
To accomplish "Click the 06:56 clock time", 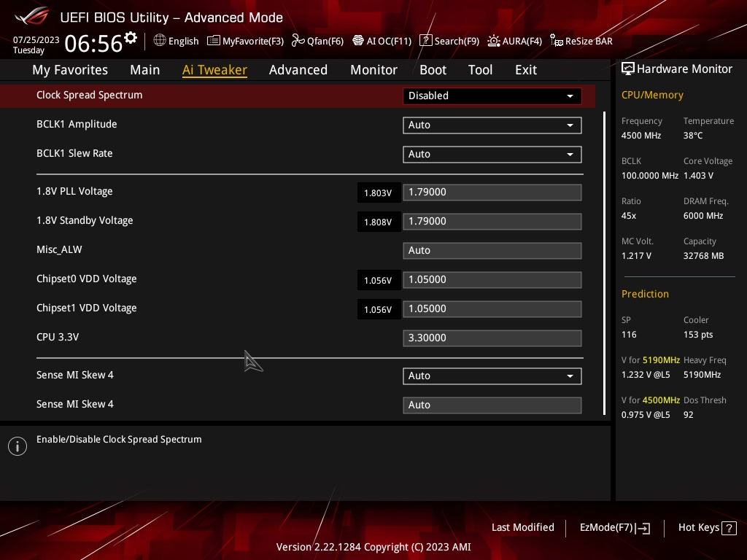I will pyautogui.click(x=93, y=43).
